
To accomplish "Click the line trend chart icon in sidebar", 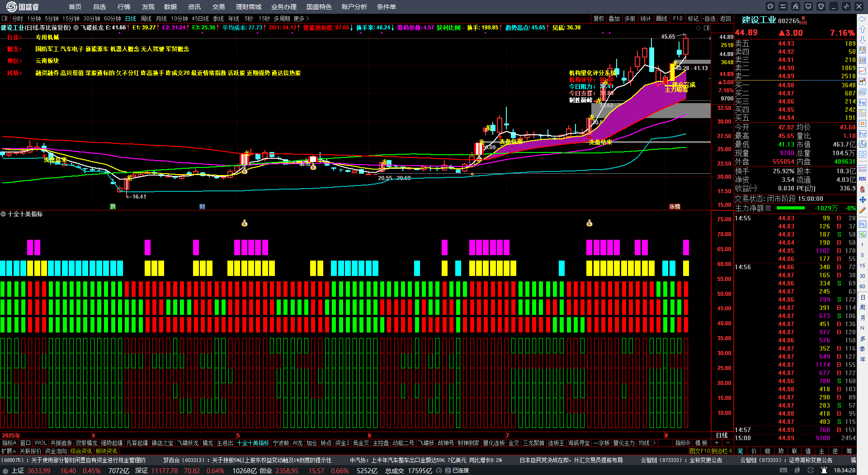I will coord(863,71).
